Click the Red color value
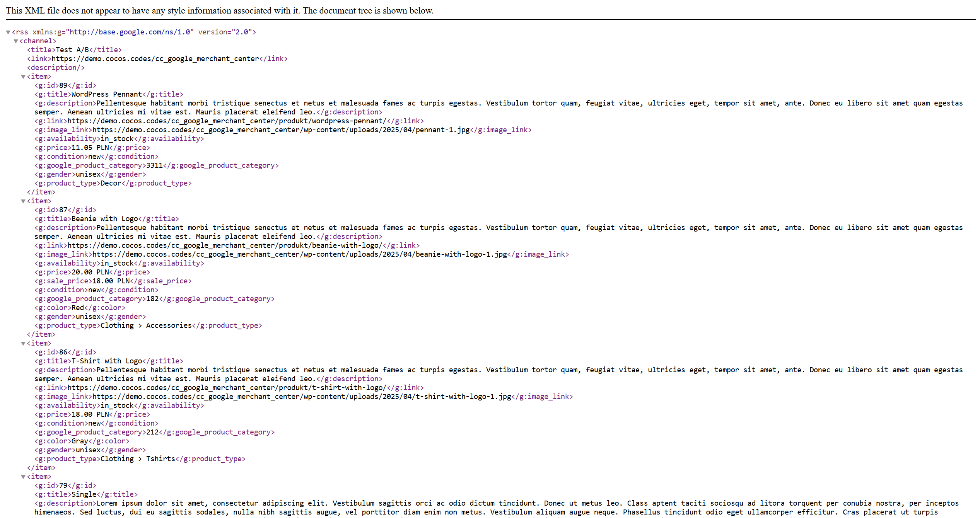980x518 pixels. pos(78,308)
